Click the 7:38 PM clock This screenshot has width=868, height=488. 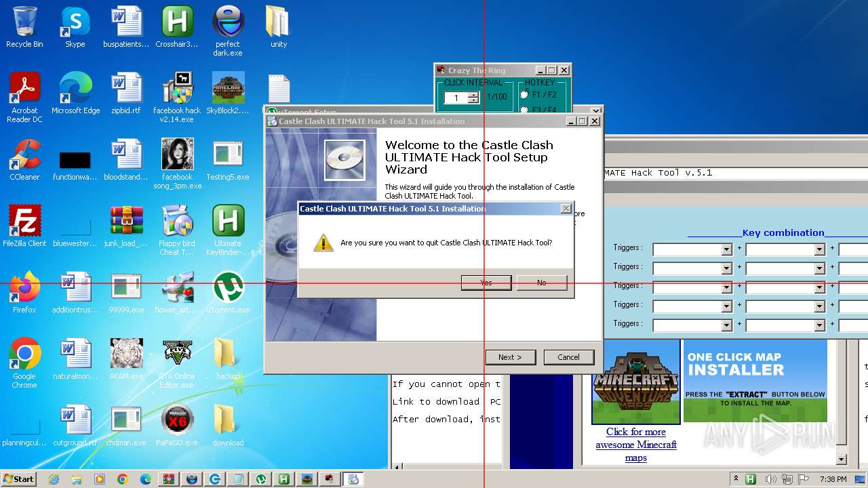click(x=833, y=479)
